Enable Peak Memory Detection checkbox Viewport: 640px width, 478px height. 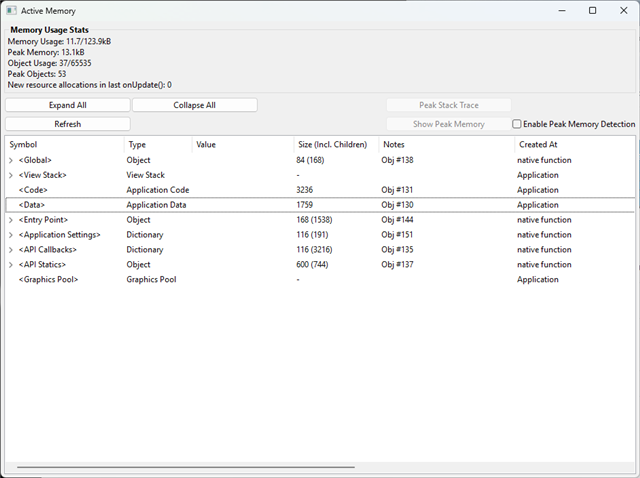click(517, 124)
